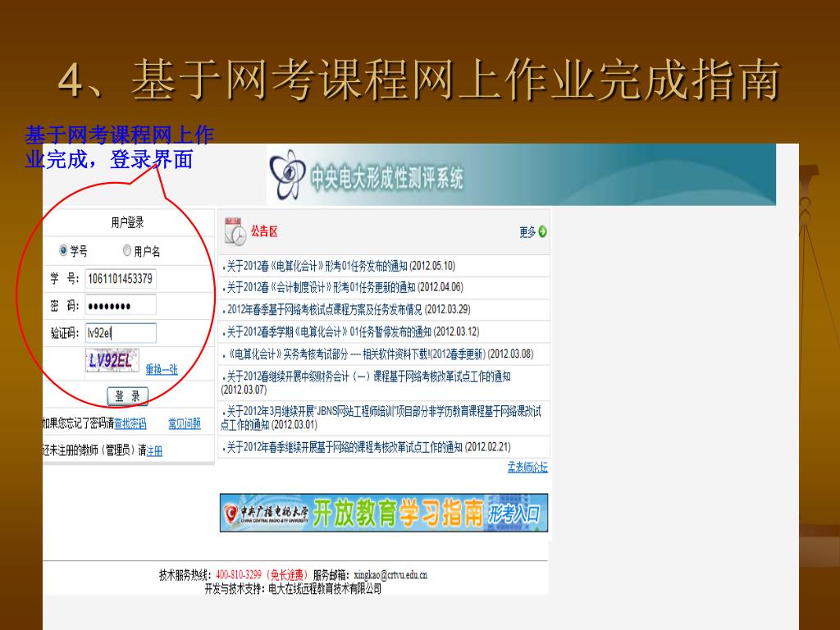The image size is (840, 630).
Task: Click the 中央电大形成性测评系统 logo icon
Action: tap(287, 175)
